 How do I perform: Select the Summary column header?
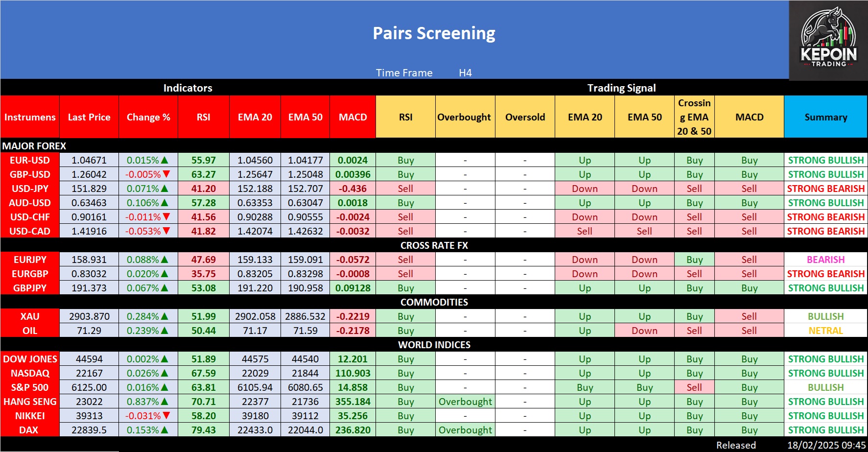(825, 117)
